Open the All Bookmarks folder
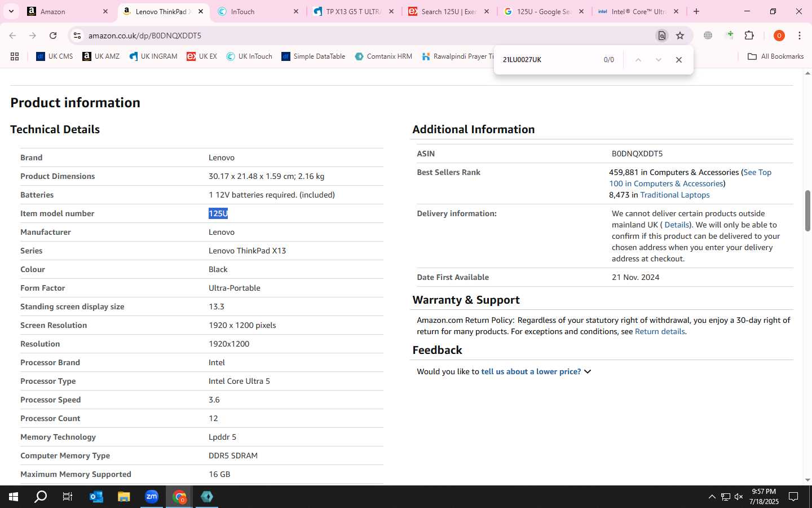The width and height of the screenshot is (812, 508). pos(775,56)
